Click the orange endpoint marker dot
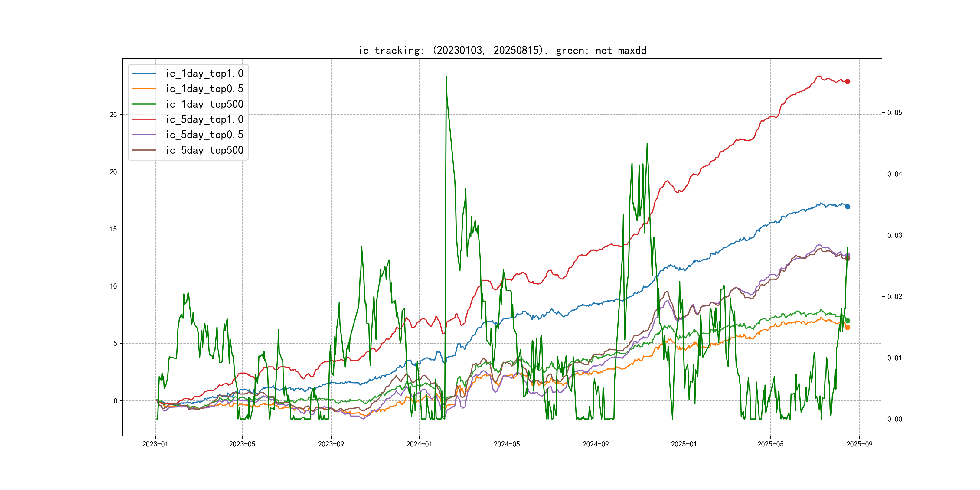Screen dimensions: 980x490 847,327
